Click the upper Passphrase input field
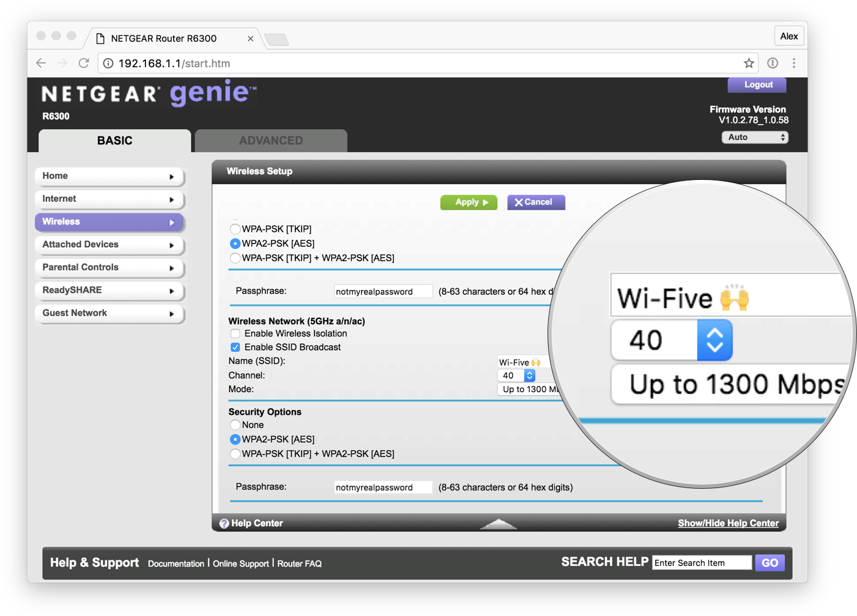 click(x=383, y=292)
